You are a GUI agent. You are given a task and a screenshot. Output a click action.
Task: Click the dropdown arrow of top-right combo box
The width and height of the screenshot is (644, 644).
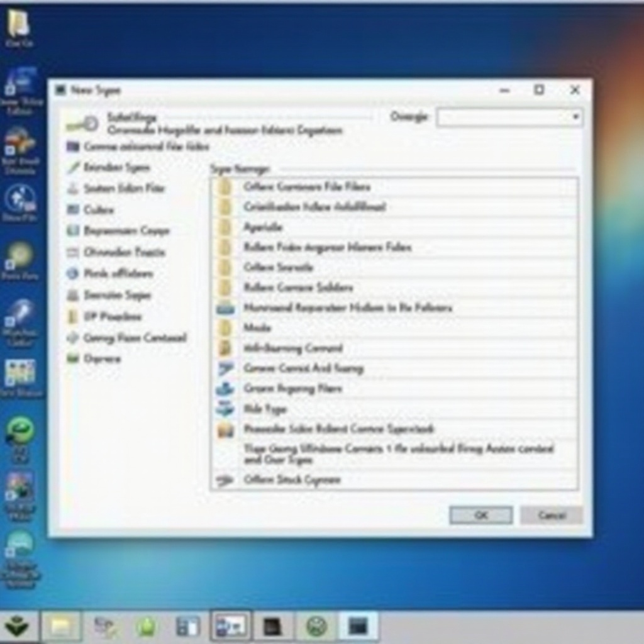pyautogui.click(x=575, y=117)
